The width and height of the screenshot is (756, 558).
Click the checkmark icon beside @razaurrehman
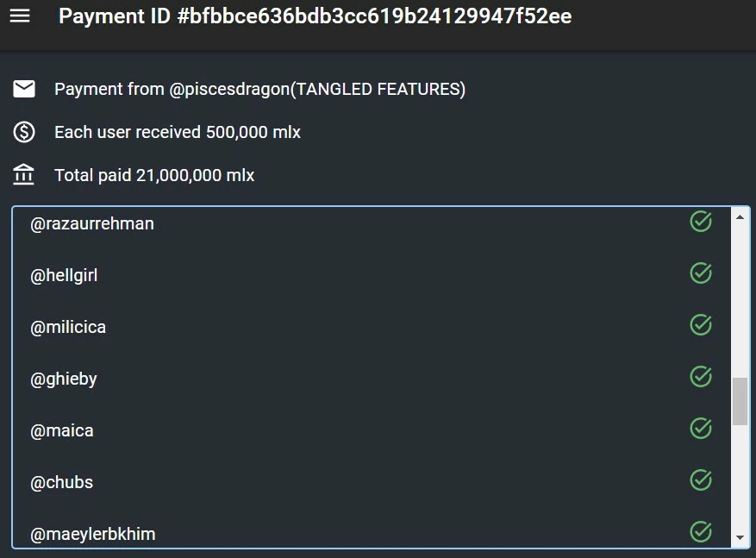(x=701, y=222)
